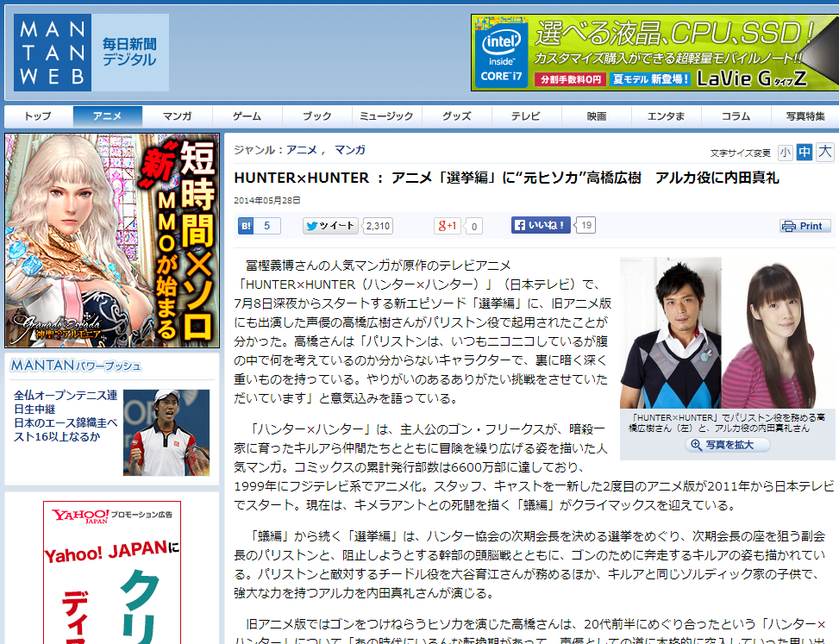
Task: Click the LaVie G intel banner ad
Action: (655, 53)
